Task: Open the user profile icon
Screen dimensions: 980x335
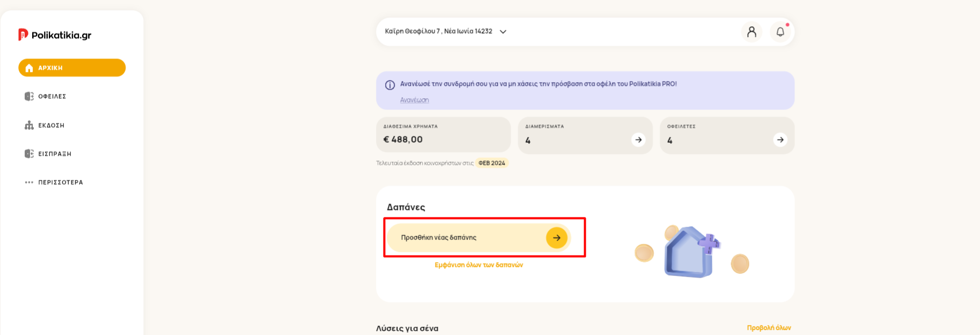Action: [751, 32]
